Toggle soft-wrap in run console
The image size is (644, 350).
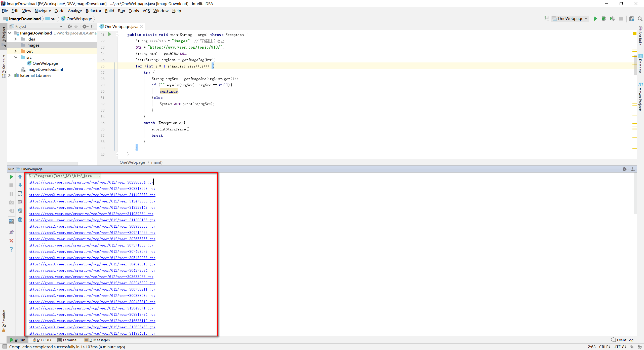[20, 194]
